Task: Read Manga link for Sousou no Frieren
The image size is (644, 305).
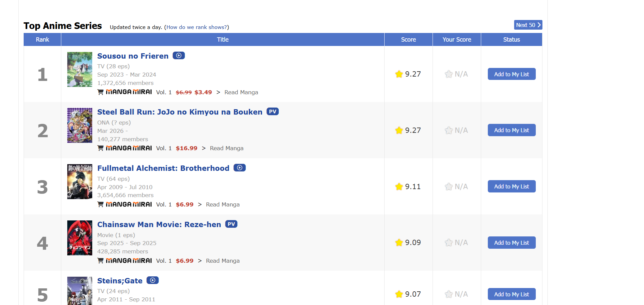Action: coord(241,92)
